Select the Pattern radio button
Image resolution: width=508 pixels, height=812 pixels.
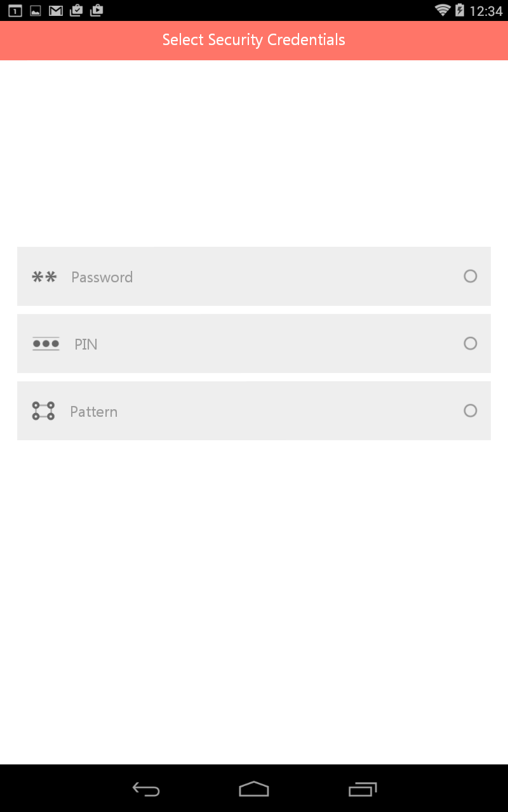point(470,410)
